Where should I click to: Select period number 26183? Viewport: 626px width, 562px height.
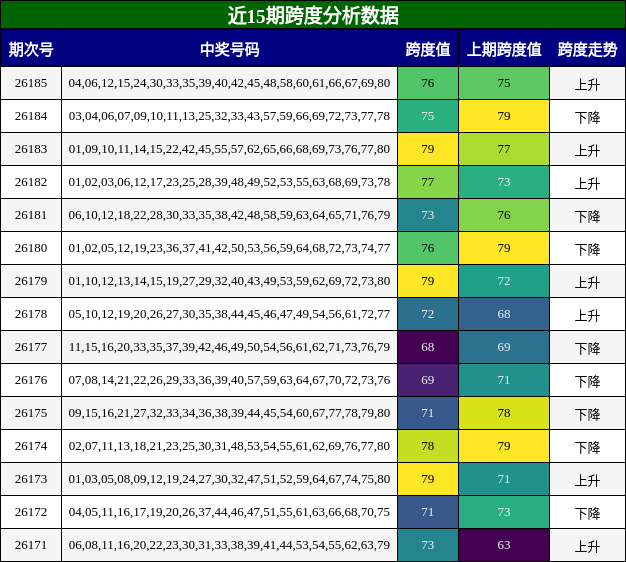[31, 149]
